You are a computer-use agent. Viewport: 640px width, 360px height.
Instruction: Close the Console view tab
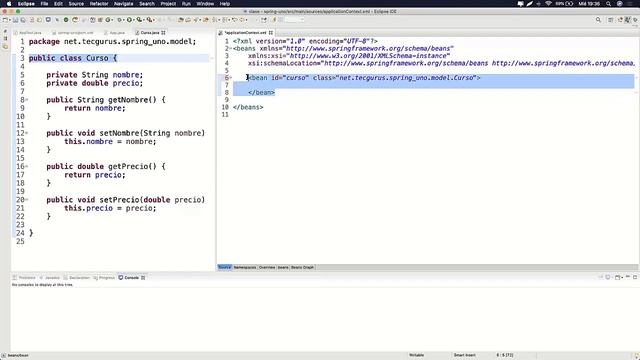coord(143,278)
